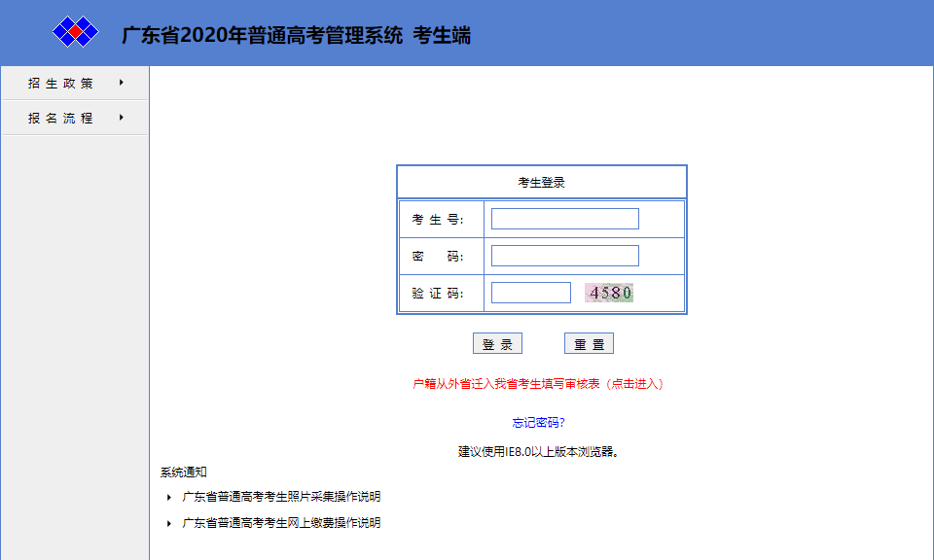Focus the 验证码 input field
The height and width of the screenshot is (560, 934).
tap(531, 293)
